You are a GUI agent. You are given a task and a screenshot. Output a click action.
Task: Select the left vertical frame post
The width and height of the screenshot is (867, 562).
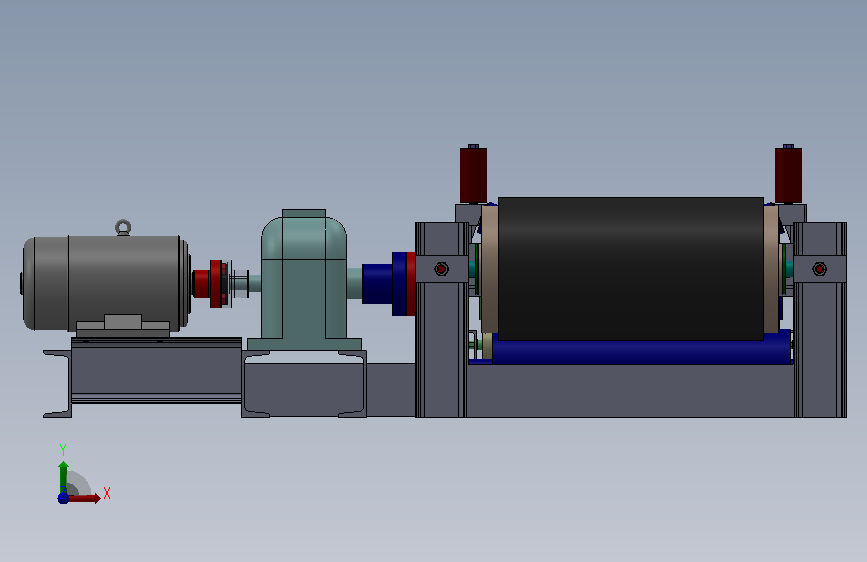pyautogui.click(x=441, y=320)
